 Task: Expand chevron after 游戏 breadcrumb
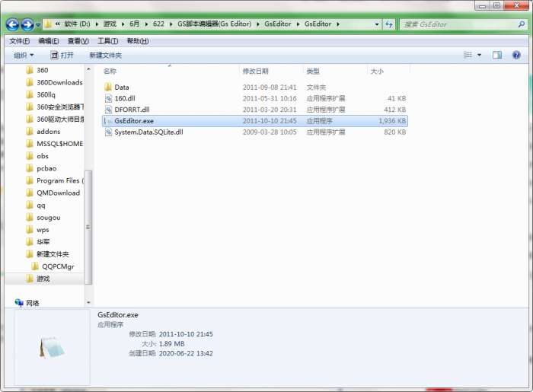click(123, 24)
